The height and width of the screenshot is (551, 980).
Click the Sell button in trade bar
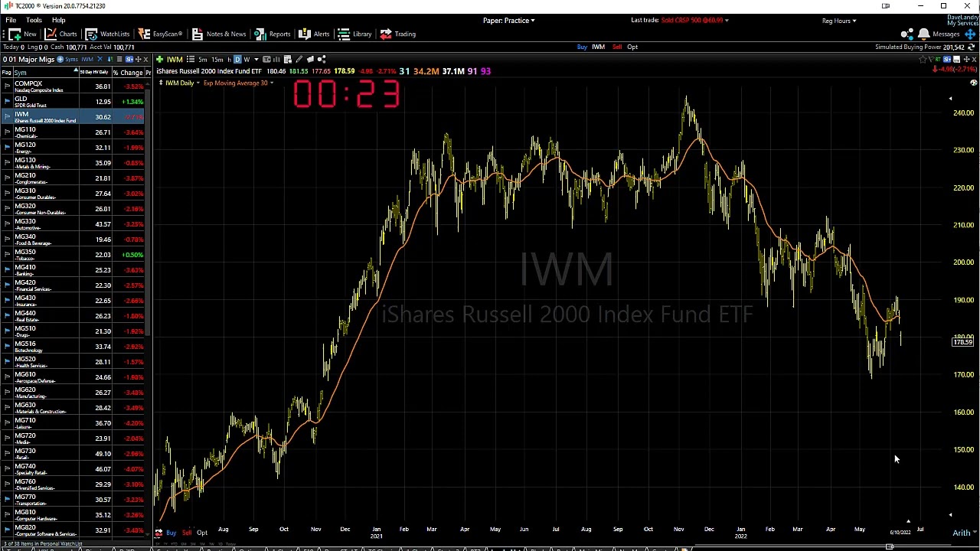tap(617, 47)
